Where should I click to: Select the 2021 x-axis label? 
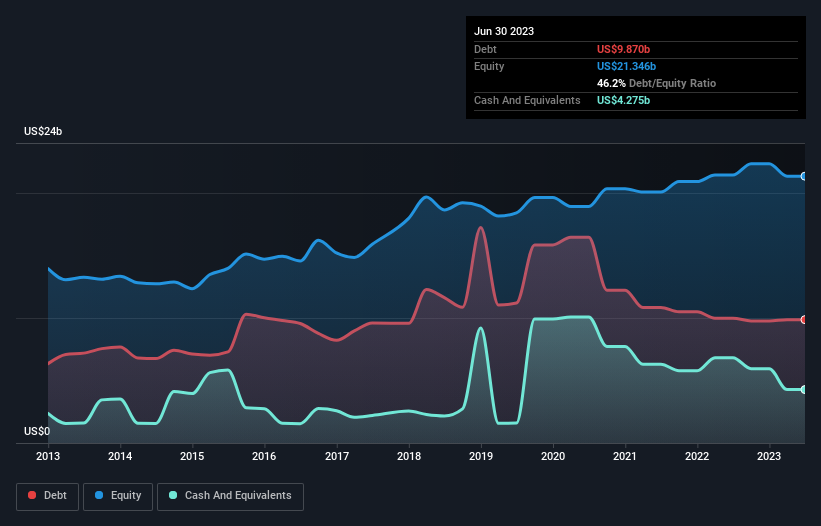pyautogui.click(x=625, y=456)
